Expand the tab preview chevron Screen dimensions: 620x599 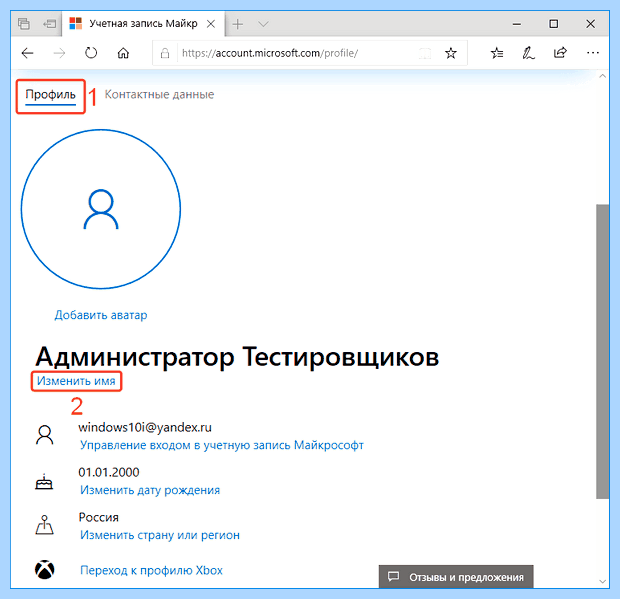tap(263, 24)
